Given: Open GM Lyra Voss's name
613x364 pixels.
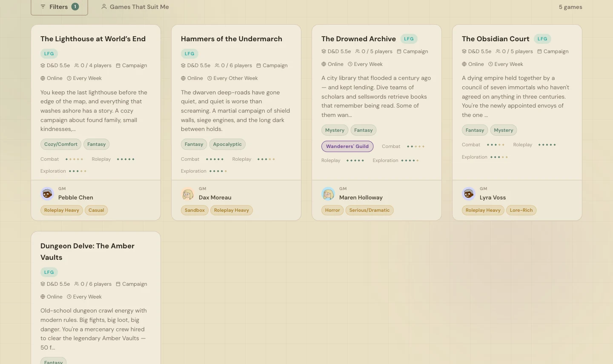Looking at the screenshot, I should (x=493, y=197).
